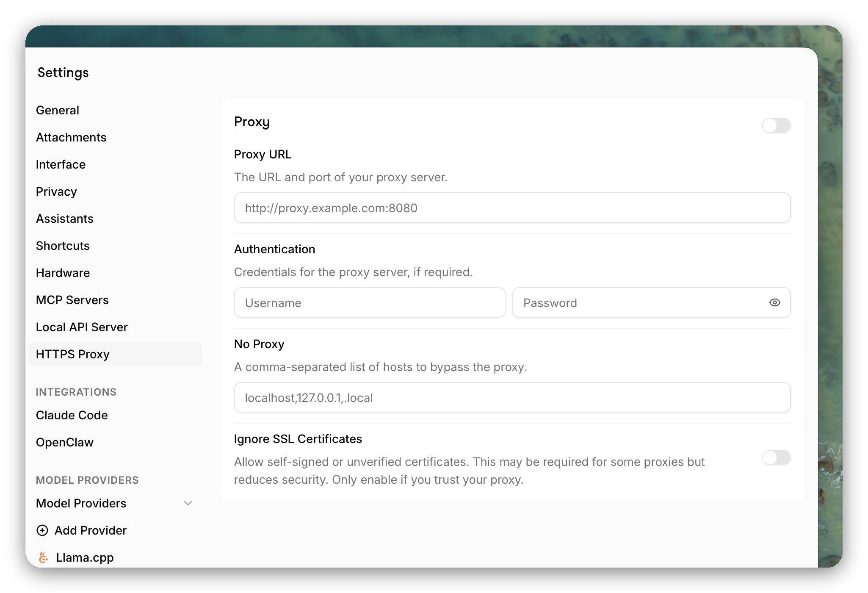Open Privacy settings
This screenshot has height=593, width=868.
tap(56, 191)
